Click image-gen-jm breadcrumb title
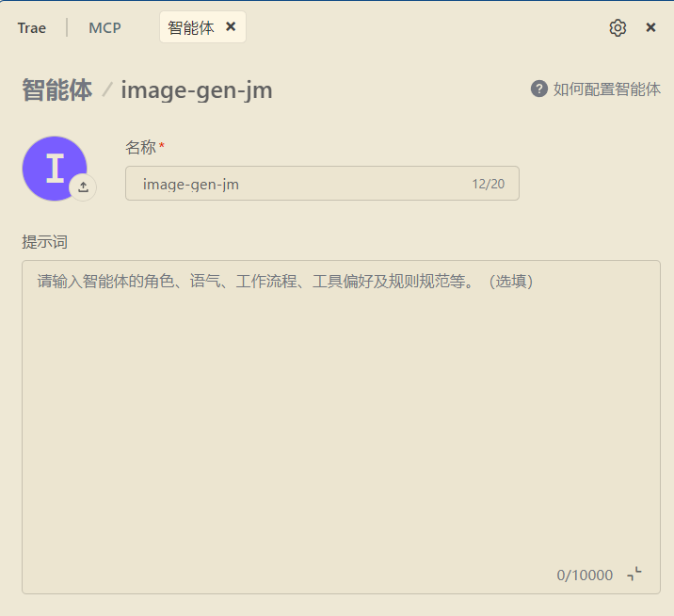 pyautogui.click(x=197, y=90)
